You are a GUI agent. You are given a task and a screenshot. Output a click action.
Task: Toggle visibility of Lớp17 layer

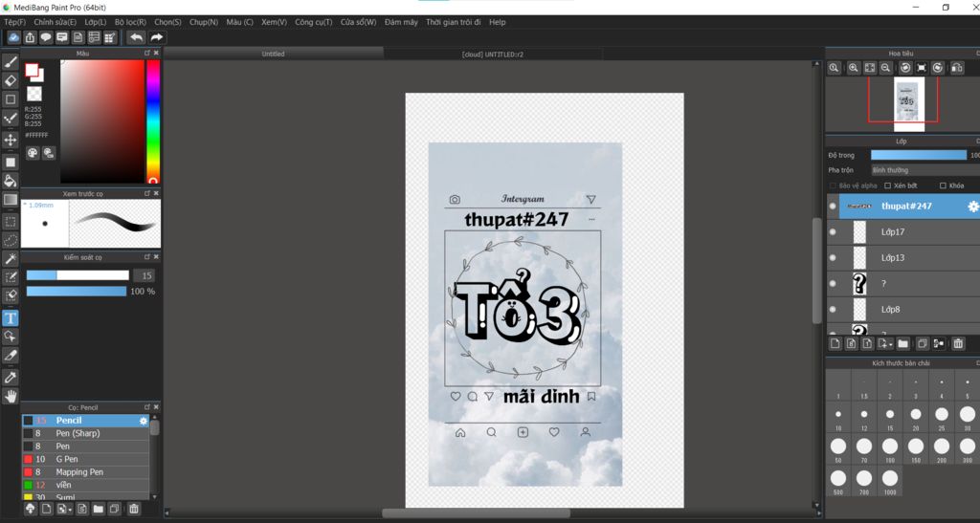833,232
